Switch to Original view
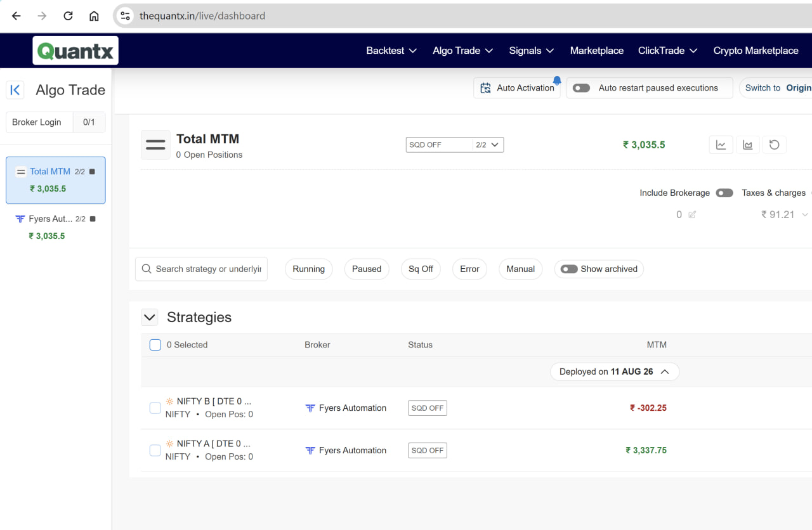The width and height of the screenshot is (812, 530). click(x=776, y=88)
